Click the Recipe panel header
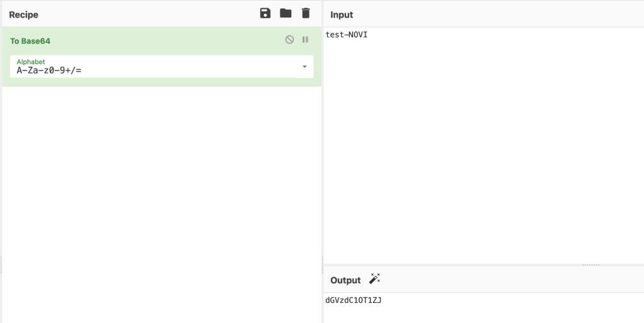The width and height of the screenshot is (644, 323). (x=24, y=14)
